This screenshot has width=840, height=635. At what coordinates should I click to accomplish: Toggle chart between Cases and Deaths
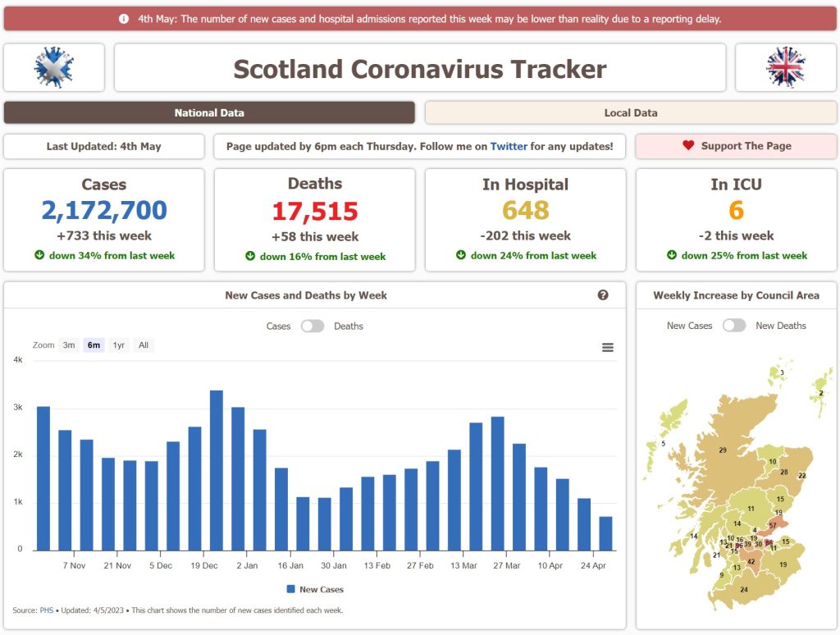tap(313, 326)
